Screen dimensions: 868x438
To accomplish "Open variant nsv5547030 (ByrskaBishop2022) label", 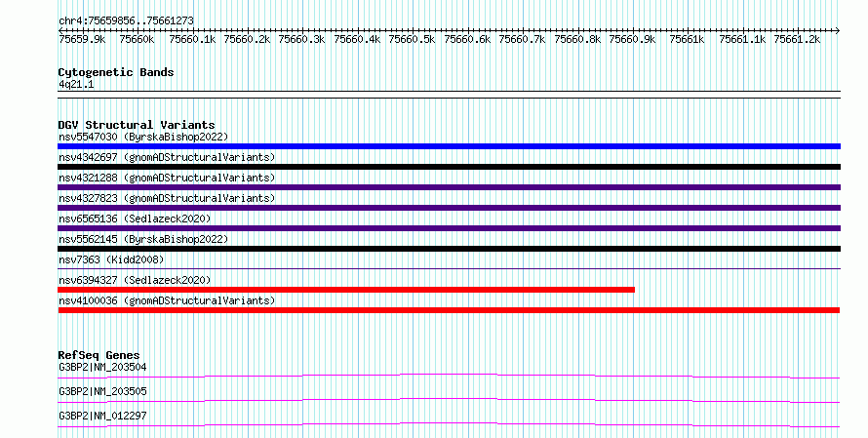I will point(143,137).
